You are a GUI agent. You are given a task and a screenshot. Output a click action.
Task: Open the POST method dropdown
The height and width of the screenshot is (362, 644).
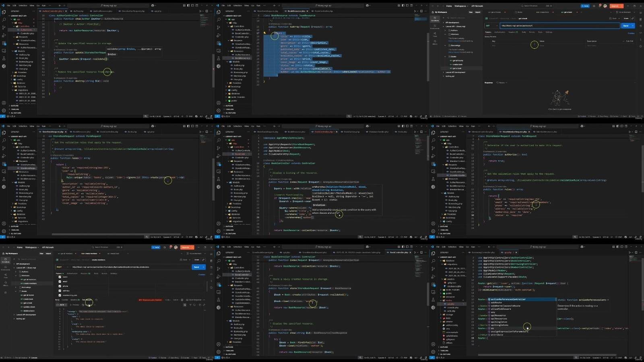point(62,267)
